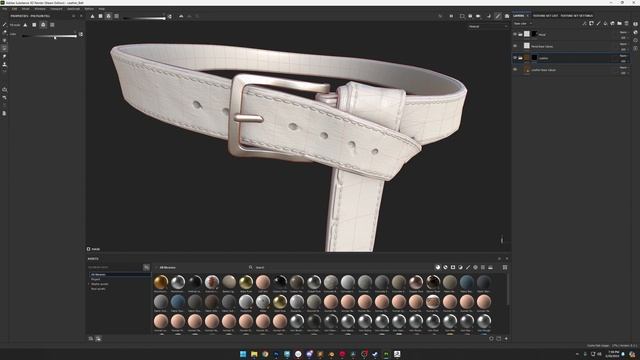640x360 pixels.
Task: Select the Paint brush tool
Action: [x=4, y=24]
